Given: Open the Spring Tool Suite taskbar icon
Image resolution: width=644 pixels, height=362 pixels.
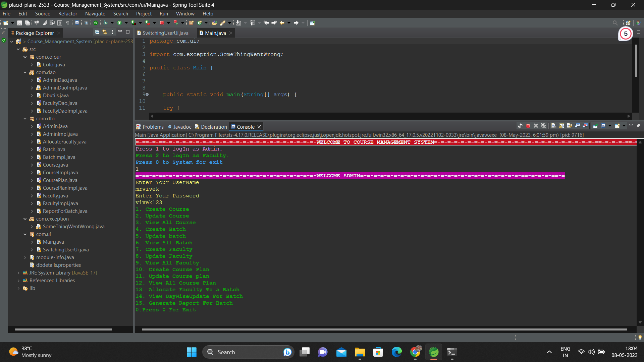Looking at the screenshot, I should (433, 352).
